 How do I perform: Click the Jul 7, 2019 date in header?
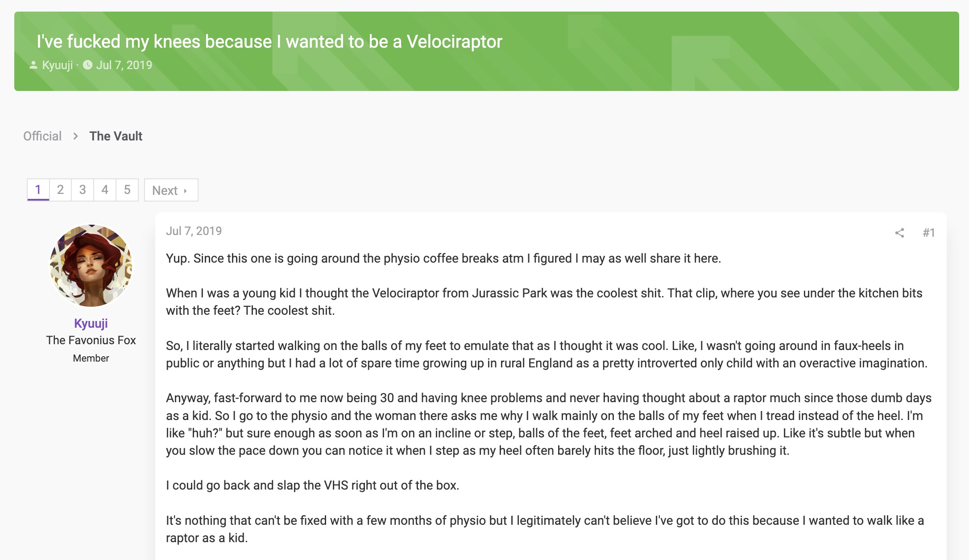point(124,65)
